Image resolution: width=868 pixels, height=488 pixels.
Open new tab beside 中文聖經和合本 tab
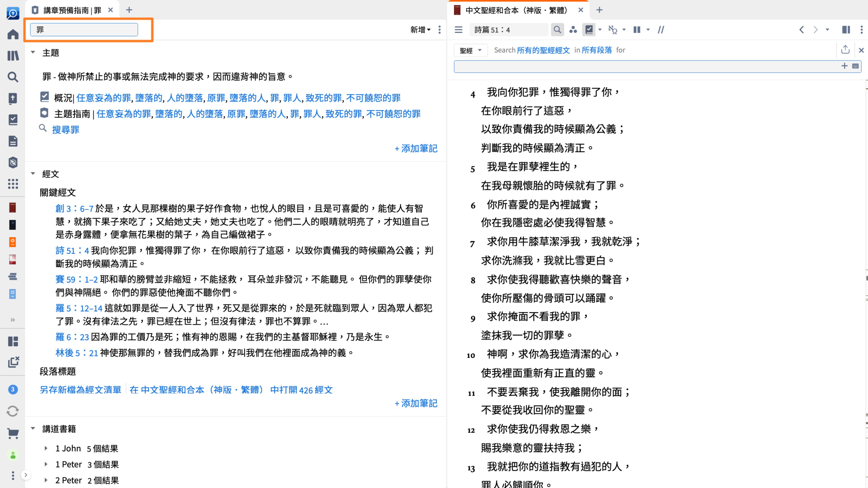599,10
